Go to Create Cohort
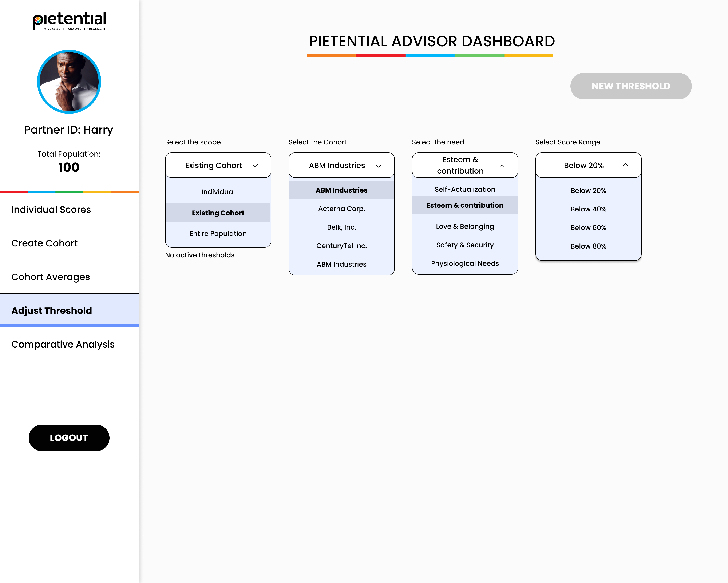This screenshot has height=583, width=728. click(69, 243)
